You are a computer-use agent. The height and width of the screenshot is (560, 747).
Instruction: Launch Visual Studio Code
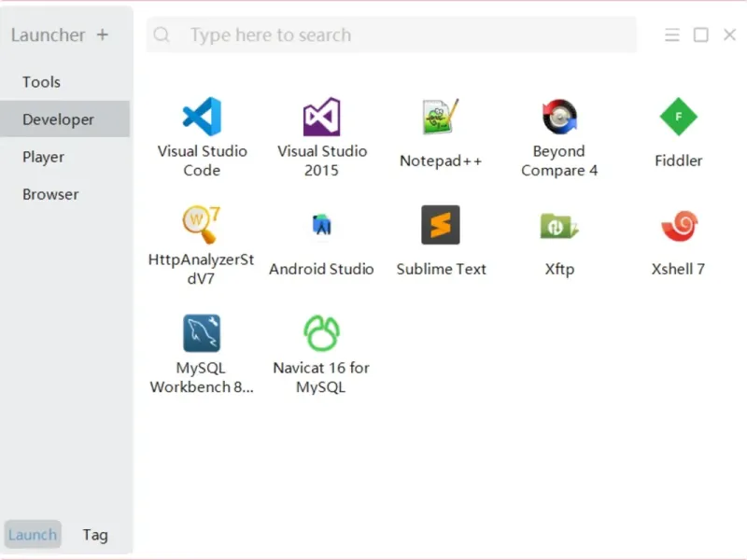pyautogui.click(x=202, y=118)
